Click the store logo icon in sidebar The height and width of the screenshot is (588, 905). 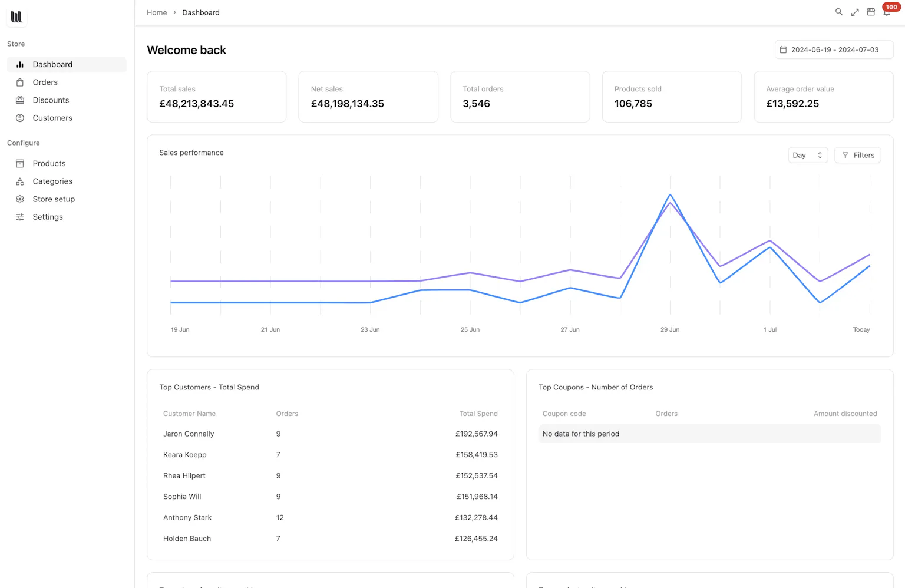(x=16, y=17)
